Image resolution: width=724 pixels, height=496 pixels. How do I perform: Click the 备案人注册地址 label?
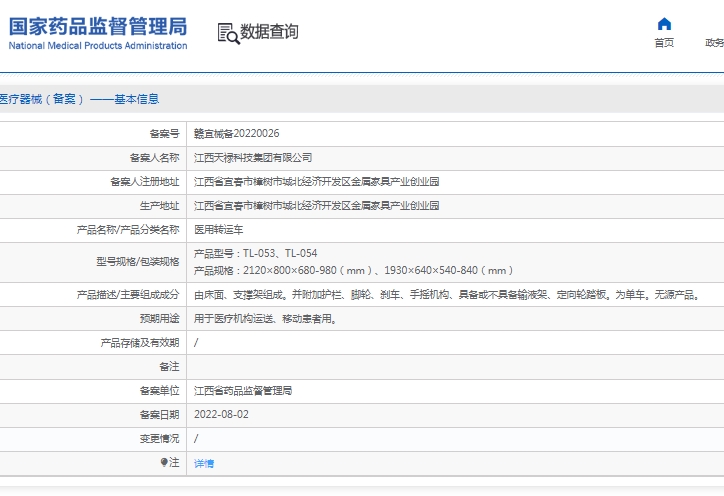[x=145, y=181]
